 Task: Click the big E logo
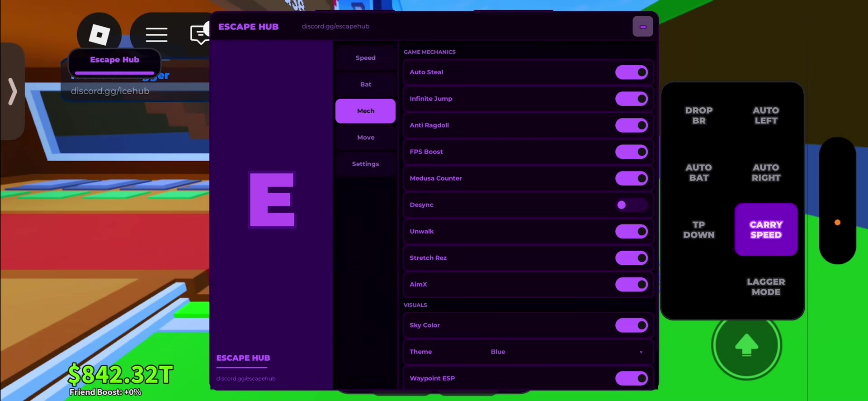click(272, 200)
